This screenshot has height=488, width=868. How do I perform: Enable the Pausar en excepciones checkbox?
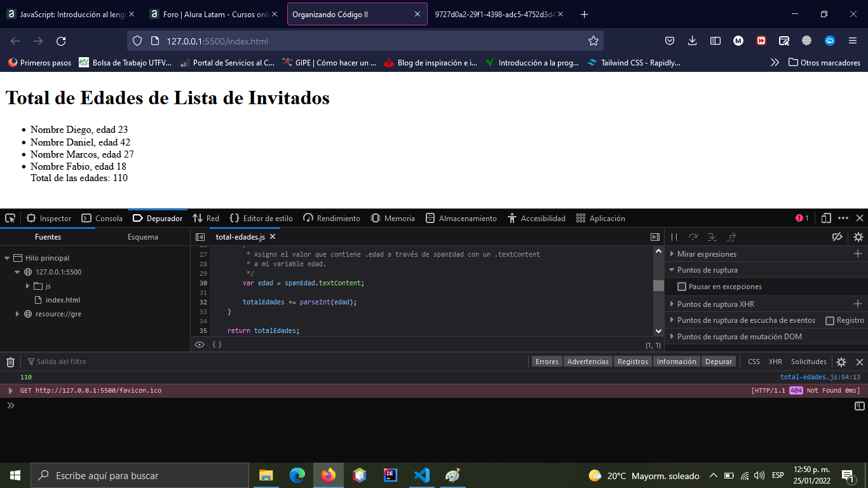tap(682, 287)
